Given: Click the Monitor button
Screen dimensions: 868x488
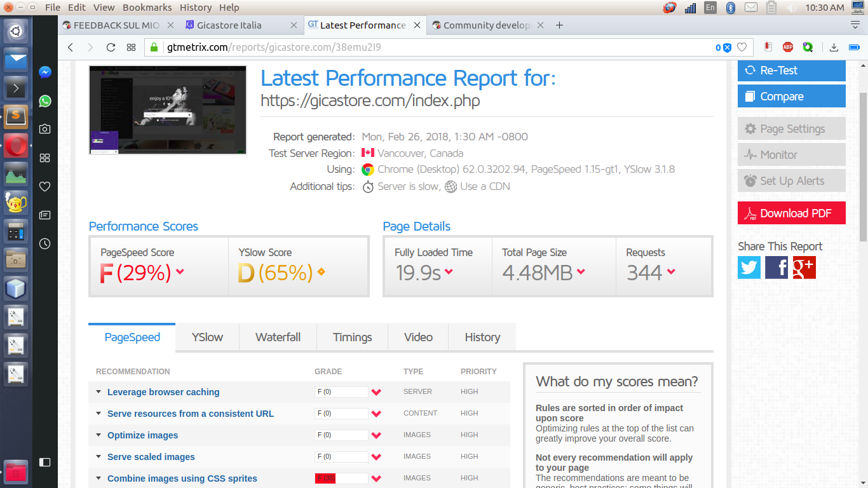Looking at the screenshot, I should point(792,155).
